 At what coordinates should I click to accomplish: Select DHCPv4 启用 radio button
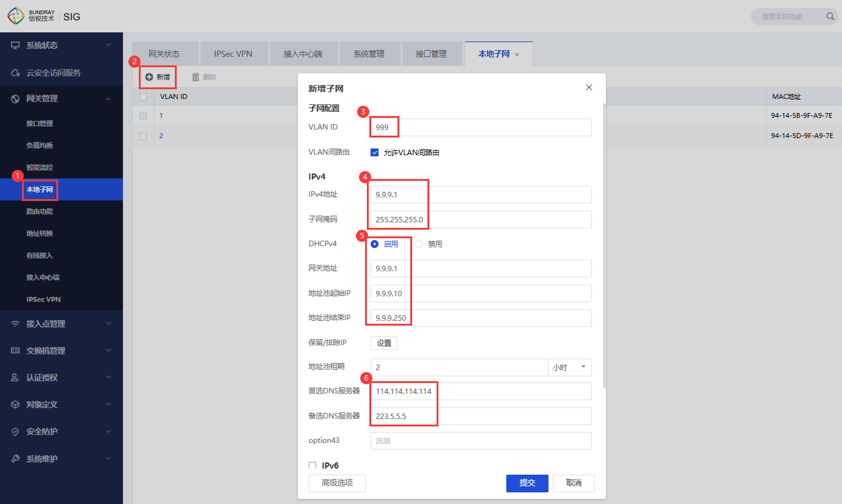(x=375, y=244)
